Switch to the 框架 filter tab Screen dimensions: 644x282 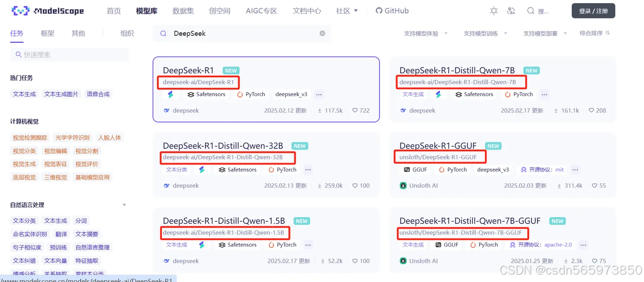47,33
